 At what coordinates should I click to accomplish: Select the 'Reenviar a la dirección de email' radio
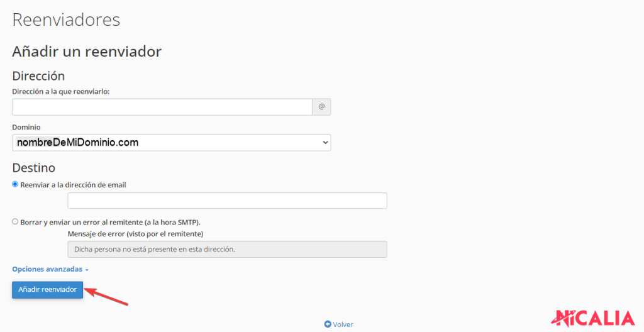15,184
